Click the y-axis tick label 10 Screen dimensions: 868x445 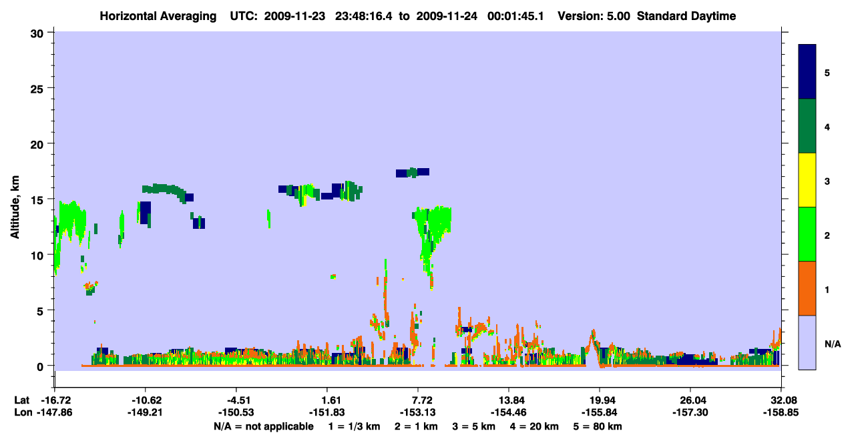click(x=38, y=255)
